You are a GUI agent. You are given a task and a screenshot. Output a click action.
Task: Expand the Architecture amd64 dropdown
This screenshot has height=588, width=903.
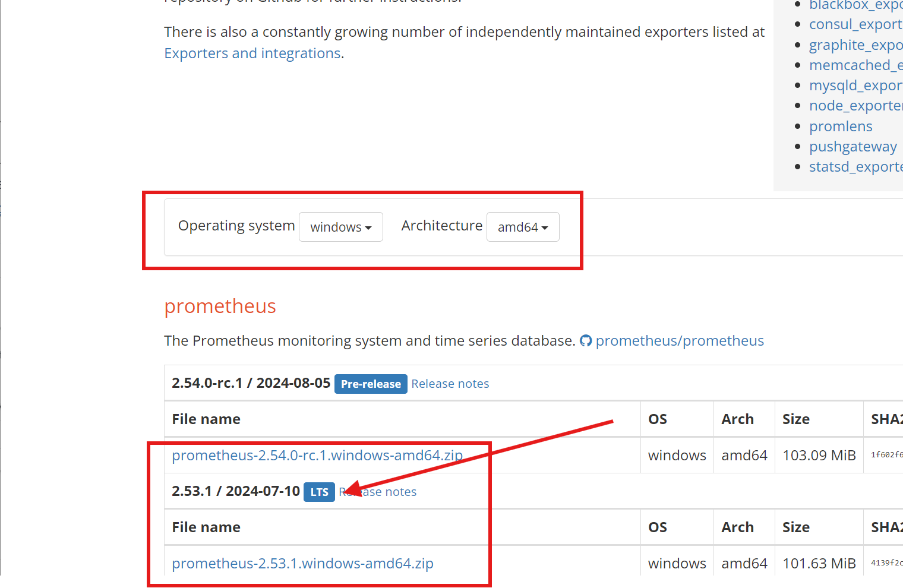point(522,227)
